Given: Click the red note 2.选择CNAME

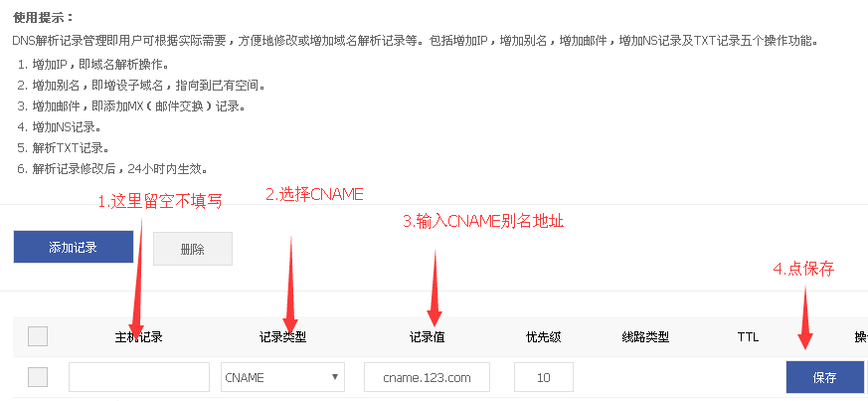Looking at the screenshot, I should point(314,194).
